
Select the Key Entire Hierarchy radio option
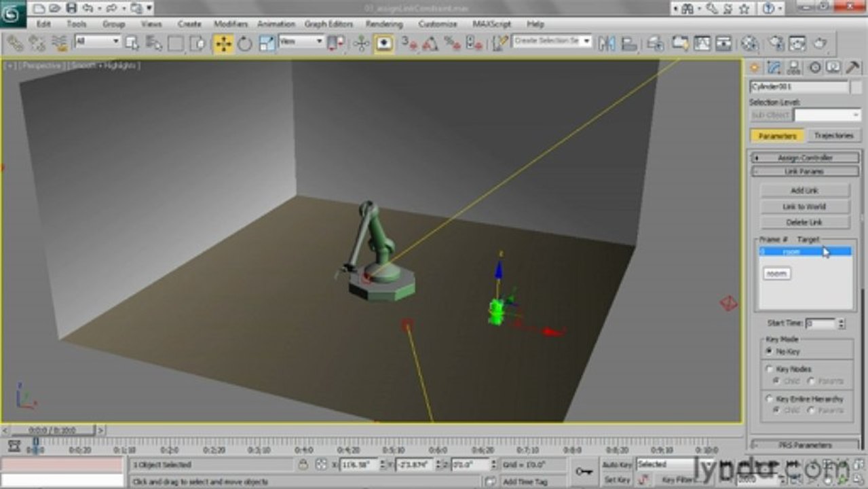[x=769, y=399]
